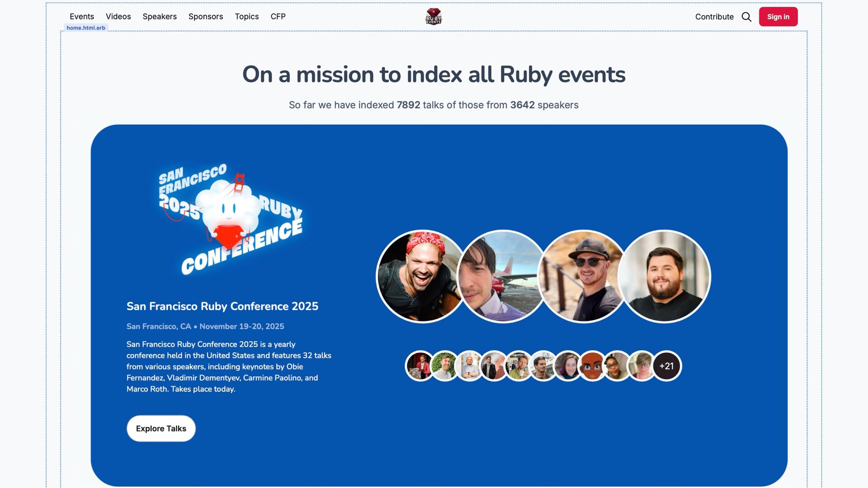Click the Ruby Events logo
Image resolution: width=868 pixels, height=488 pixels.
pyautogui.click(x=433, y=17)
